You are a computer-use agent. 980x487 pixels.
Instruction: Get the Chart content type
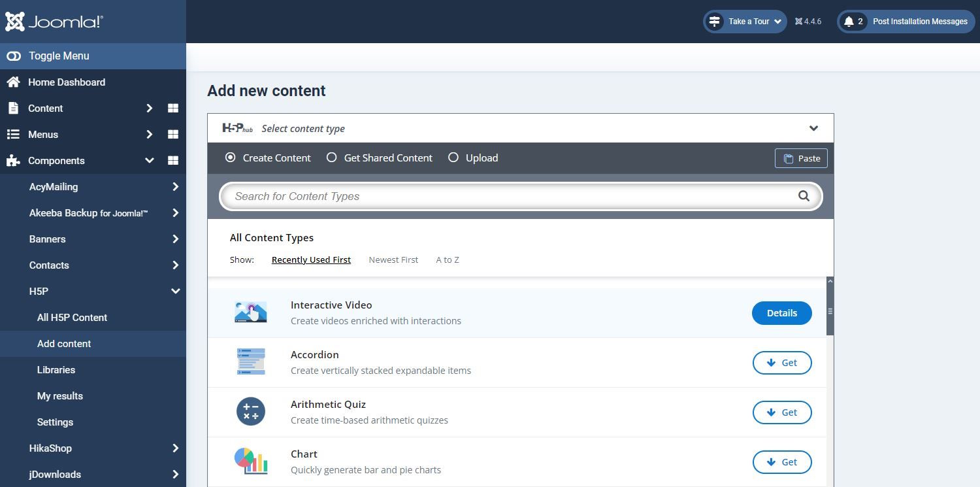click(782, 462)
